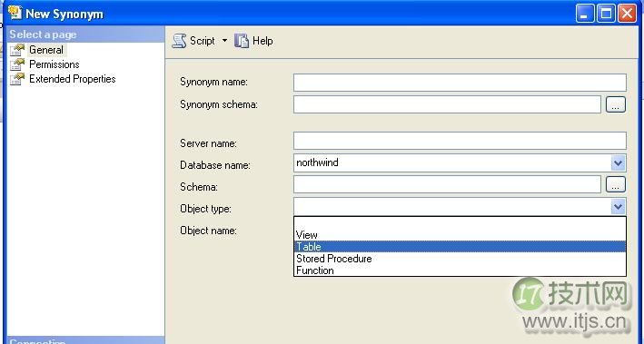Choose Table from object type list
Screen dimensions: 644x344
pyautogui.click(x=460, y=247)
